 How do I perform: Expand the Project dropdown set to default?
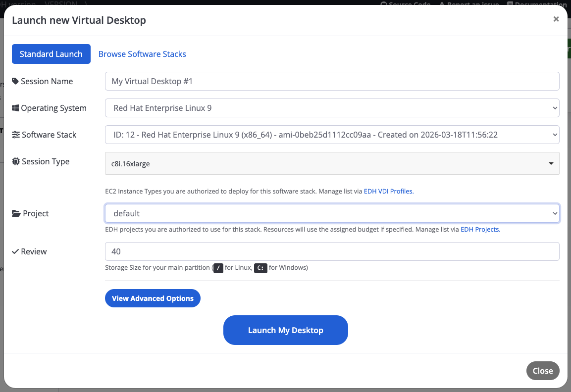point(332,213)
